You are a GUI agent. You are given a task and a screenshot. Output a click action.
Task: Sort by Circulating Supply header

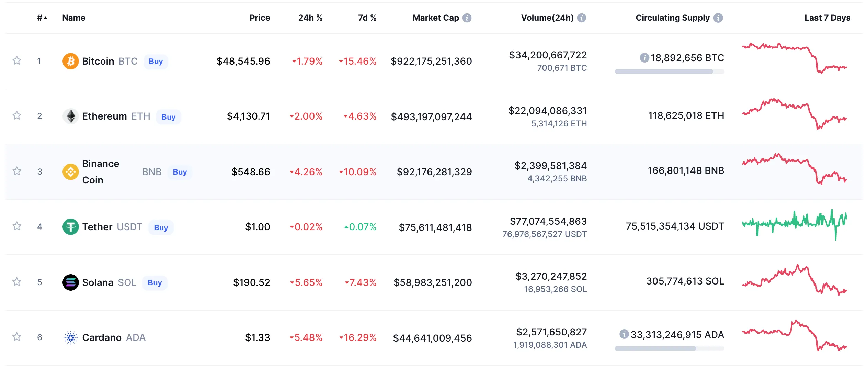(673, 18)
